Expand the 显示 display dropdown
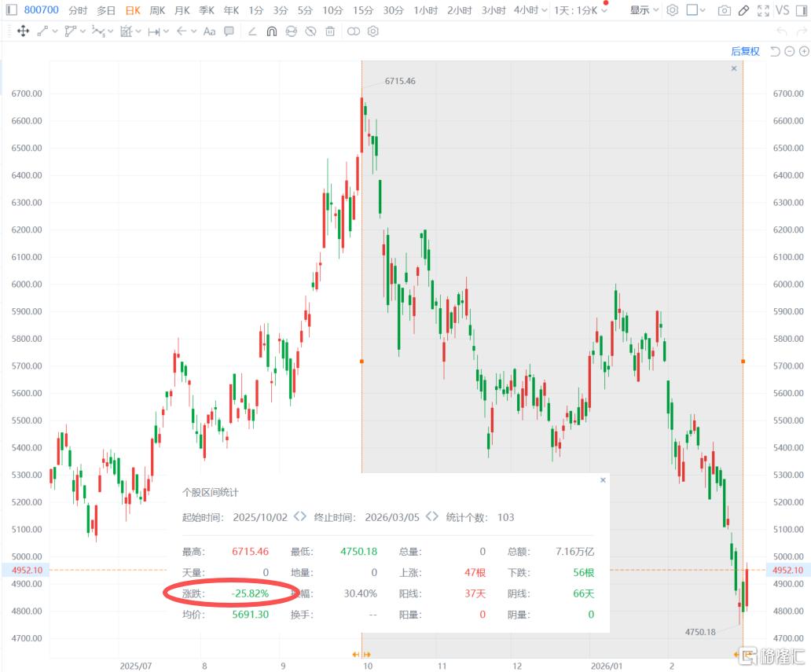 (x=644, y=10)
